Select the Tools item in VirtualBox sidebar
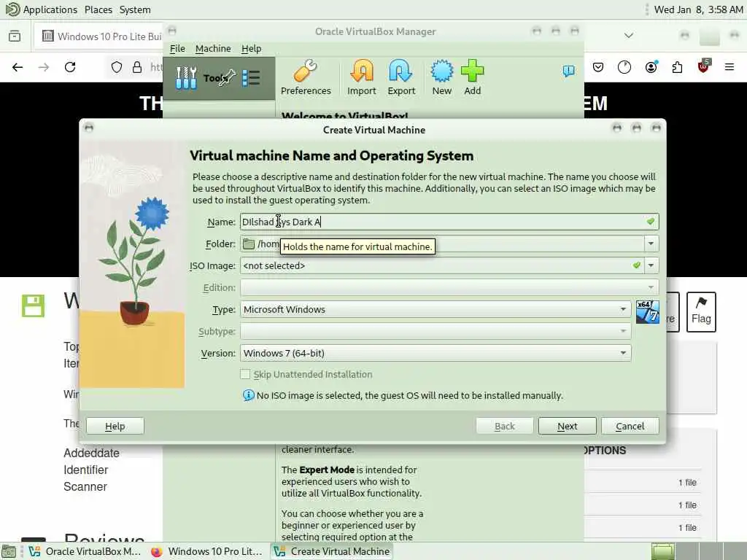The height and width of the screenshot is (560, 747). (x=219, y=78)
